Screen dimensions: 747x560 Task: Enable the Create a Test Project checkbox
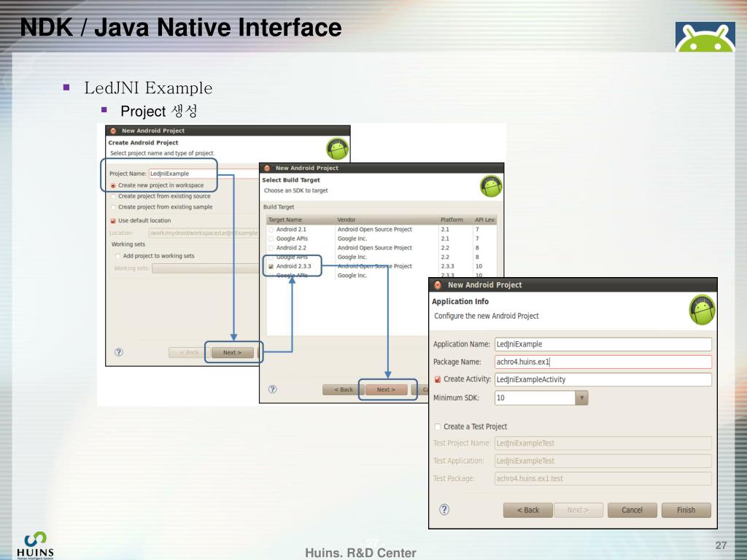click(x=438, y=427)
